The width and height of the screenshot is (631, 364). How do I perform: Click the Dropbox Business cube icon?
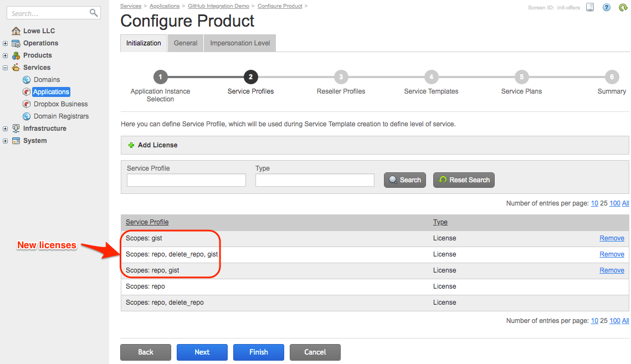(27, 104)
